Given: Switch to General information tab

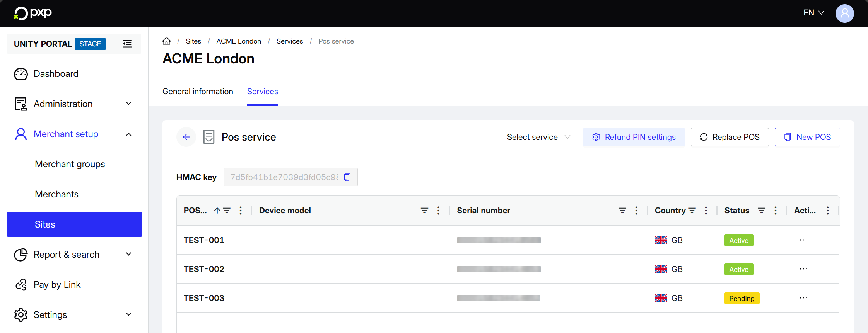Looking at the screenshot, I should click(198, 92).
